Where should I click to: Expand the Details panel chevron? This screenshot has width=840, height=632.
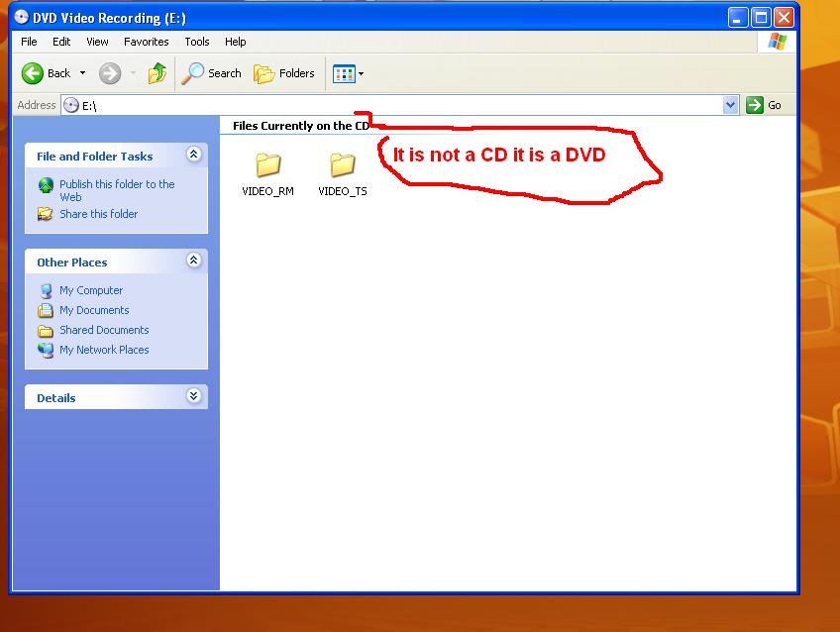coord(193,396)
